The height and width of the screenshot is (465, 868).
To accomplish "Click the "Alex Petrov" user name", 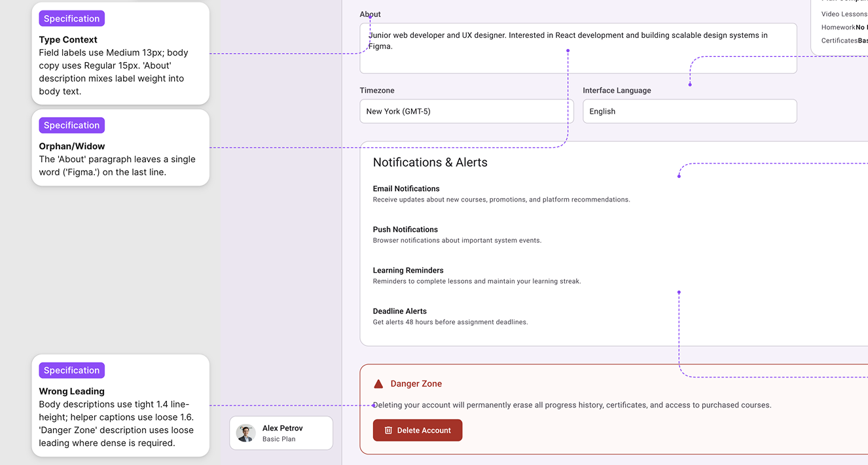I will point(283,428).
